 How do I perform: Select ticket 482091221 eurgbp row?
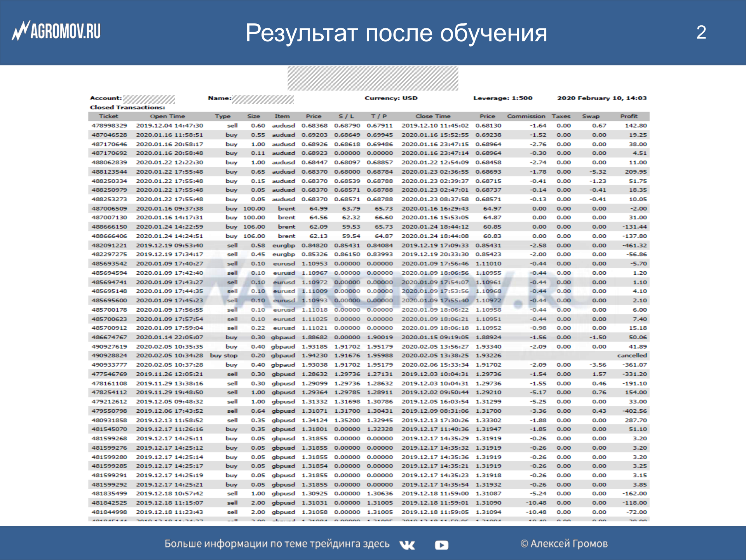369,245
